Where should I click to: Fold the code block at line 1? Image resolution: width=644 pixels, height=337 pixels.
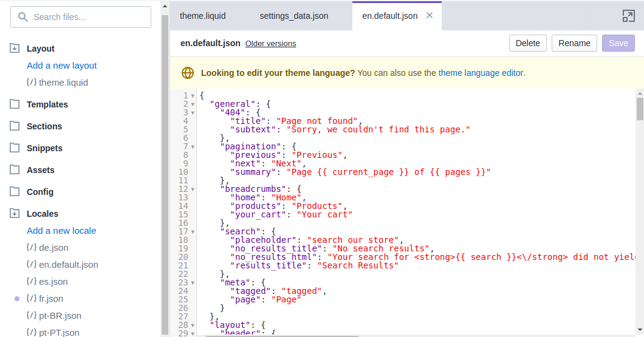click(193, 96)
